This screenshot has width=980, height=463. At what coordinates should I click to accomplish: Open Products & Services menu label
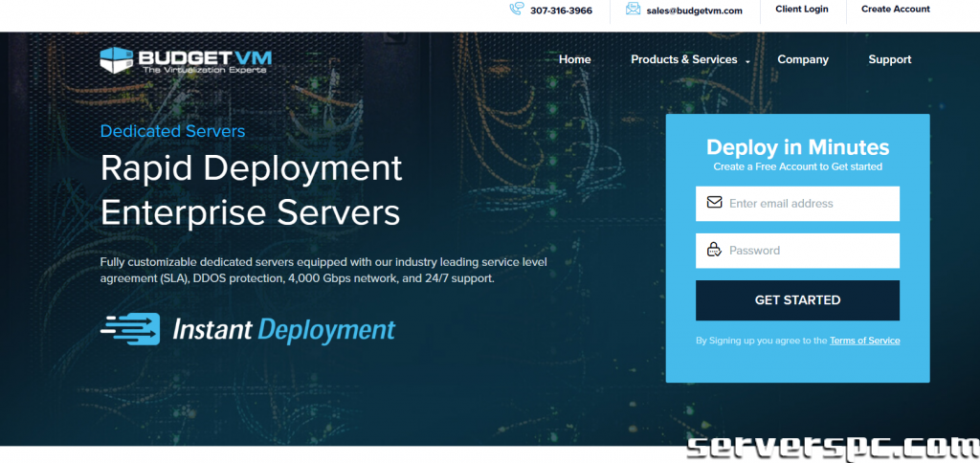[683, 59]
